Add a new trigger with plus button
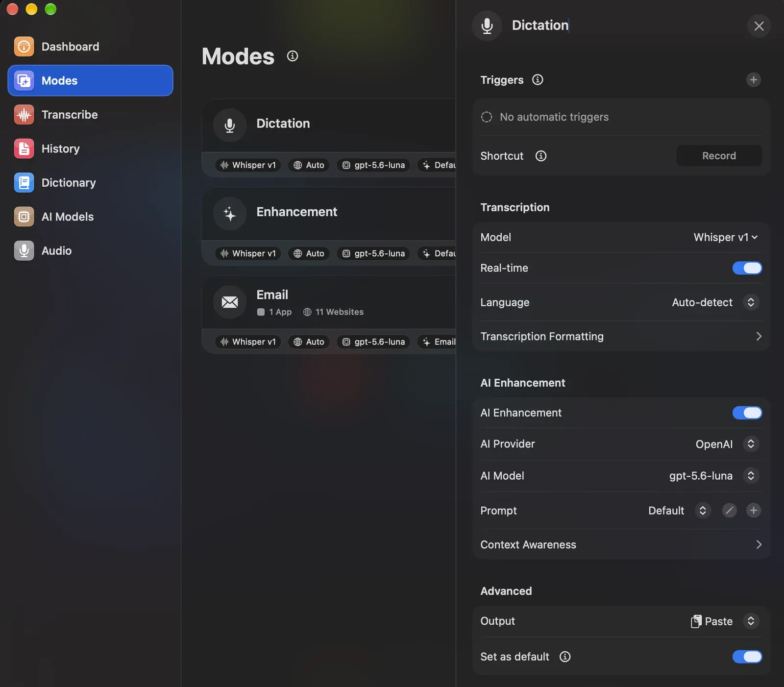 [754, 80]
